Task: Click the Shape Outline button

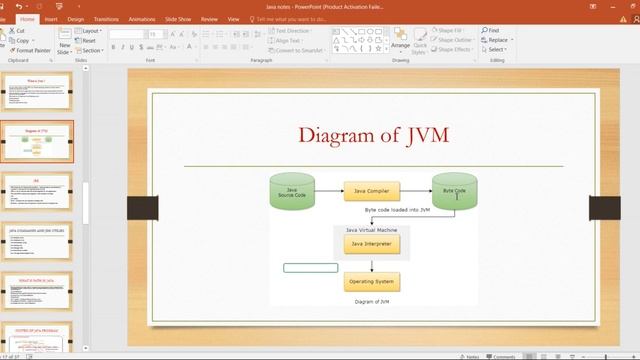Action: (x=453, y=40)
